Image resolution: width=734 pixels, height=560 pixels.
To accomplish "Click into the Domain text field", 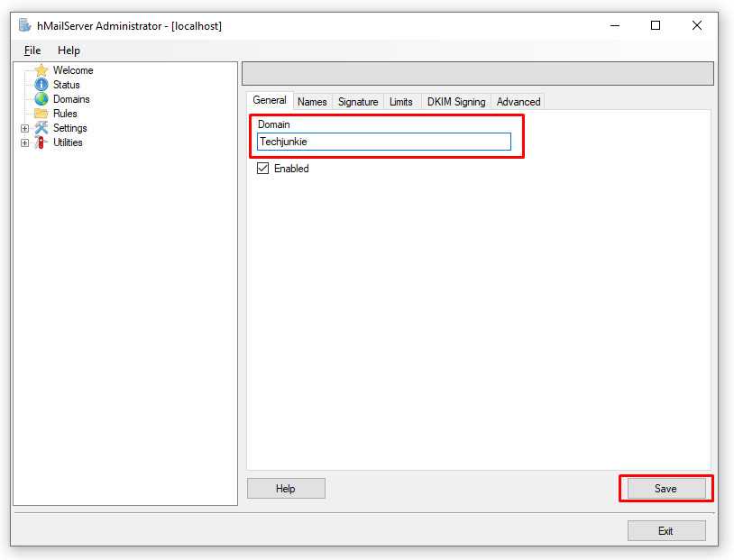I will tap(383, 142).
